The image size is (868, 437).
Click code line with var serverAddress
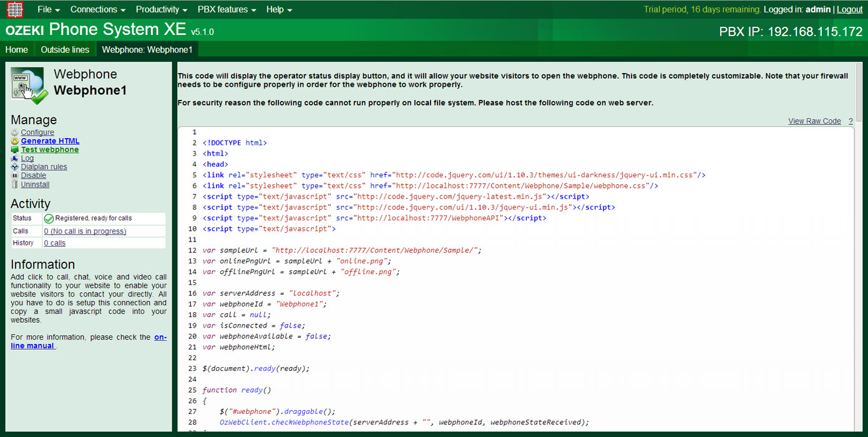coord(271,293)
